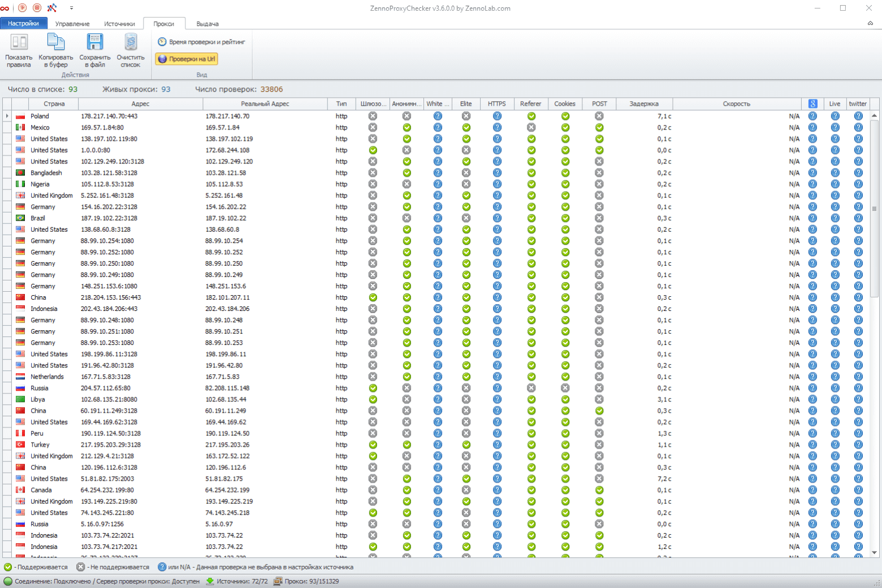Click the Nigeria flag icon
Image resolution: width=882 pixels, height=588 pixels.
point(20,184)
